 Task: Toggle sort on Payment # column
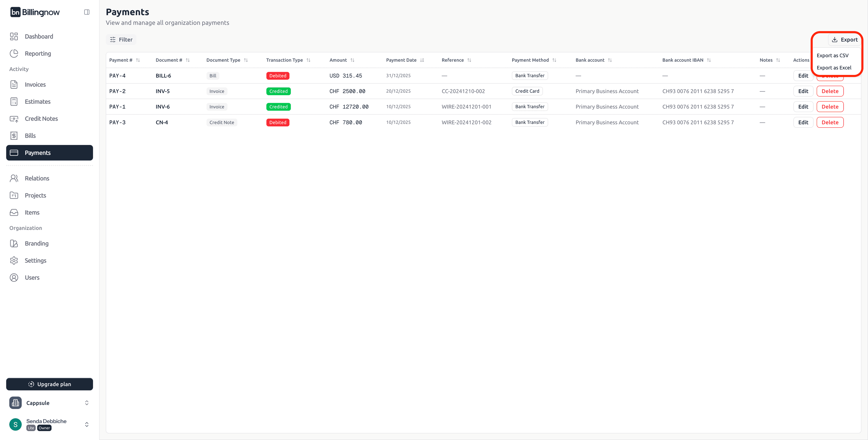(138, 60)
